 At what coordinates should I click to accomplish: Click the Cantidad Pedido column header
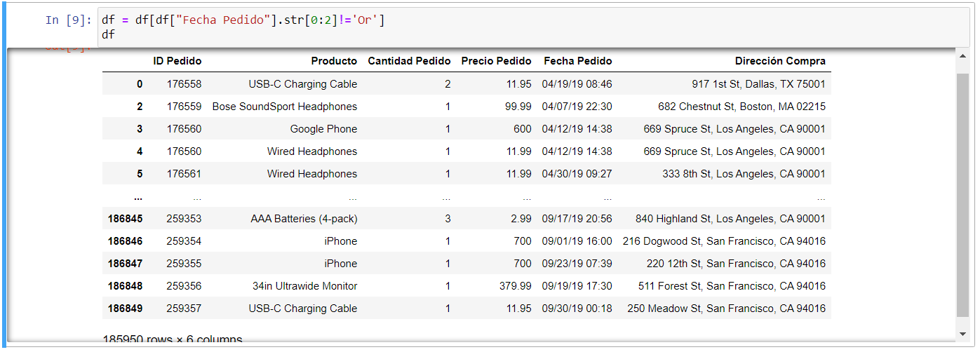(409, 61)
